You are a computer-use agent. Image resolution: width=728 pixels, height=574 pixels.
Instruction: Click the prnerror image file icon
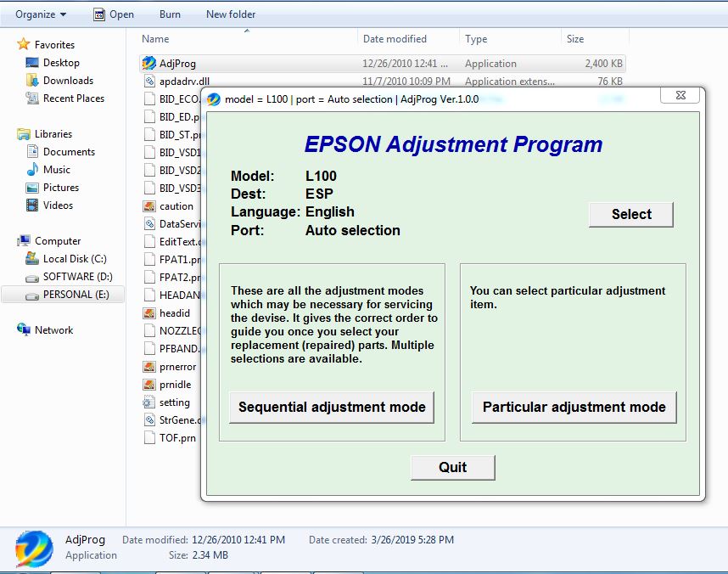(x=149, y=367)
